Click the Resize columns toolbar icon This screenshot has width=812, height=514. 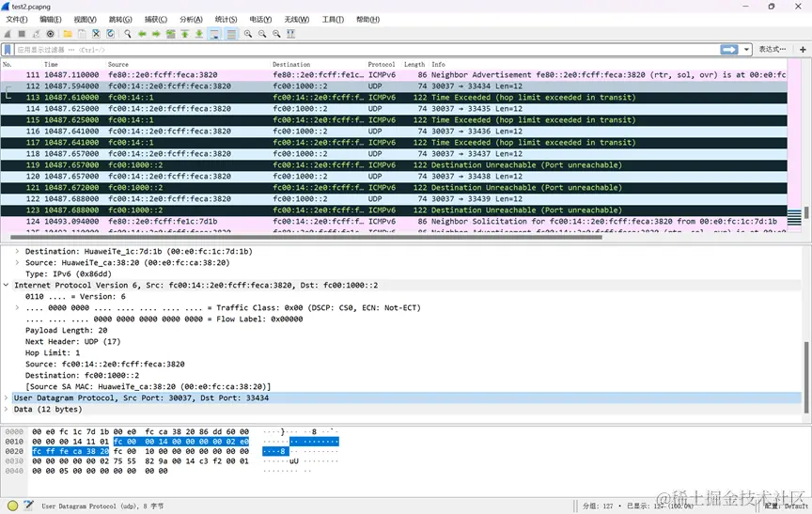coord(291,34)
